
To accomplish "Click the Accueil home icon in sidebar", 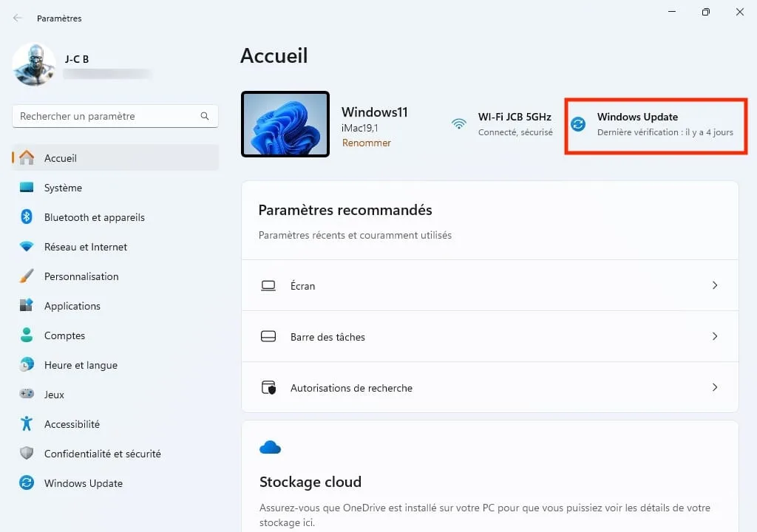I will click(x=27, y=158).
